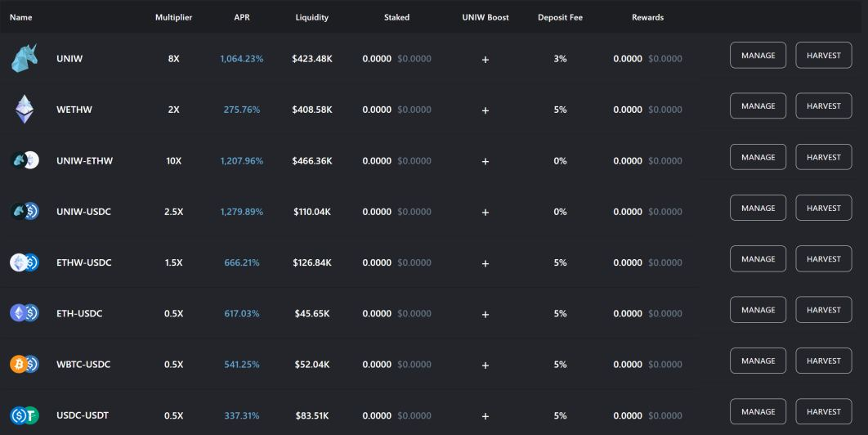Open MANAGE for the UNIW pool

point(758,56)
